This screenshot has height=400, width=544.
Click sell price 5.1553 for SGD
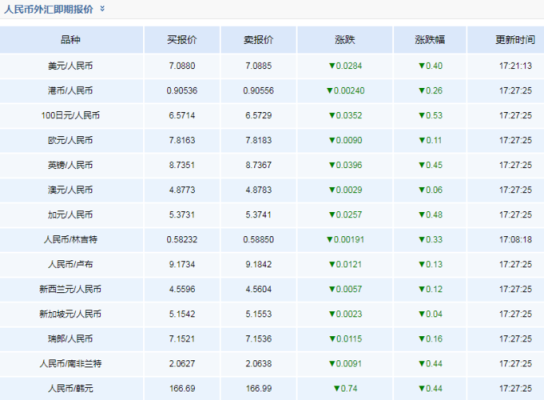point(258,314)
